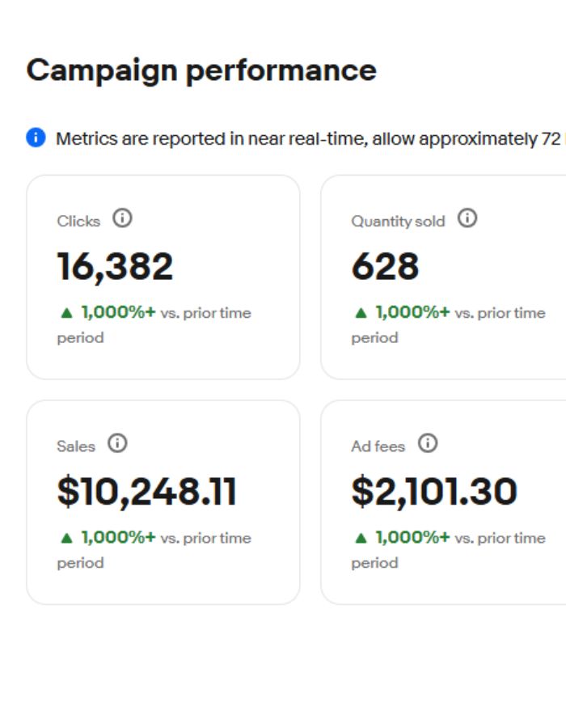Select the Quantity sold metric label

(398, 221)
